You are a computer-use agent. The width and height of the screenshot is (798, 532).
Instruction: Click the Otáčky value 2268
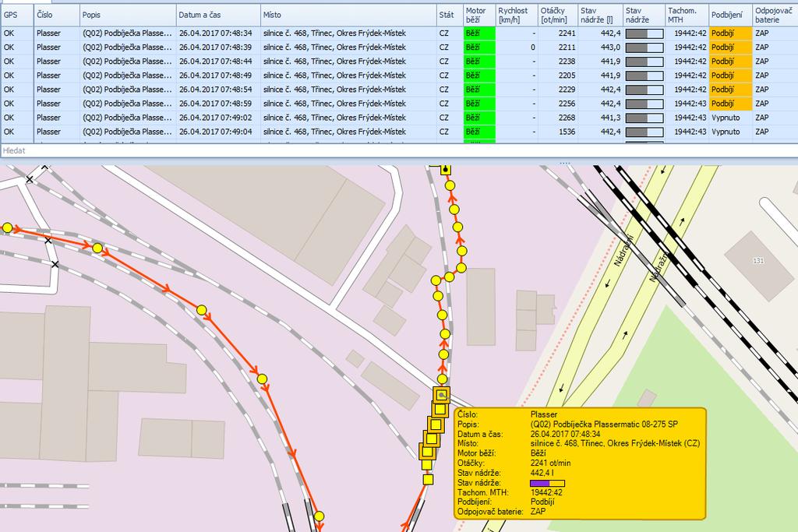coord(567,118)
